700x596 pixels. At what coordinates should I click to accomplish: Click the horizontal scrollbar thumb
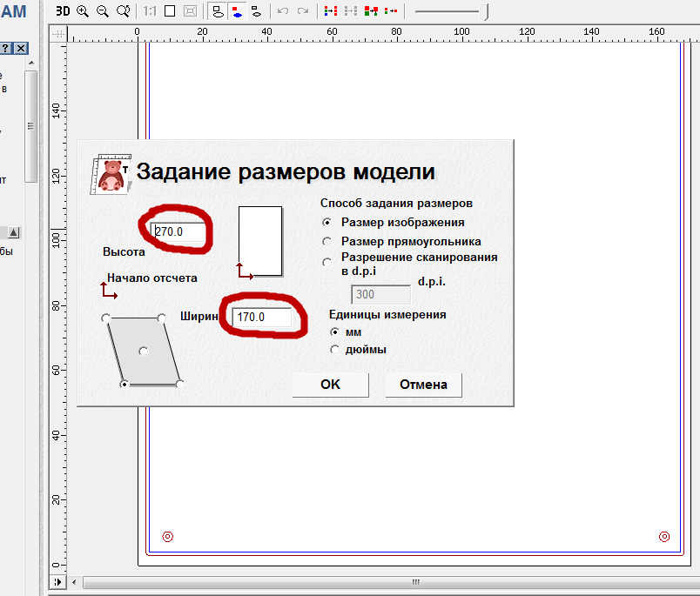coord(393,582)
